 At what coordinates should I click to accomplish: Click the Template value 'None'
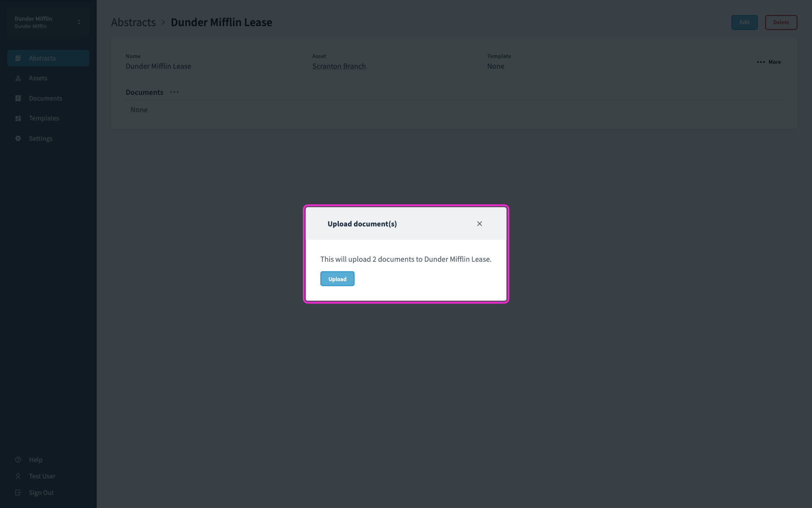click(496, 66)
